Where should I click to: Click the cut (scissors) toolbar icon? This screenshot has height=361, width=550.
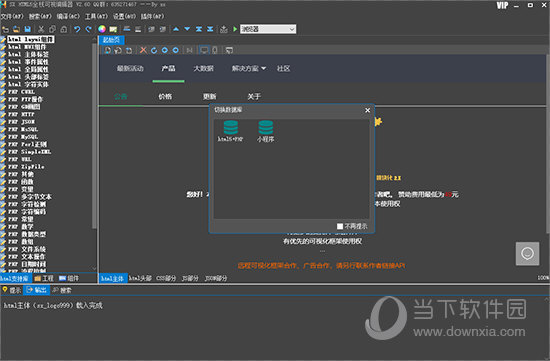41,29
